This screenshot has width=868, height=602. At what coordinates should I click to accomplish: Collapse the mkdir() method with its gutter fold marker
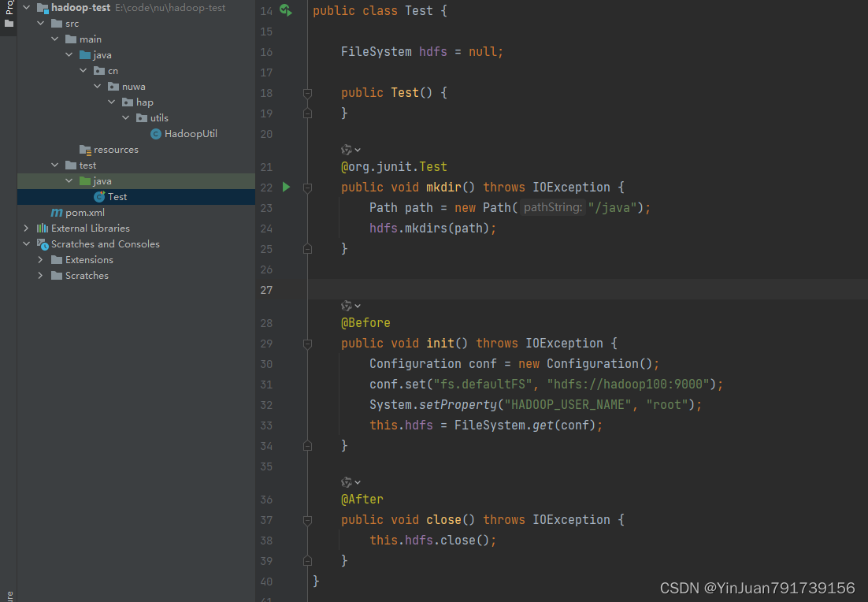(x=307, y=187)
